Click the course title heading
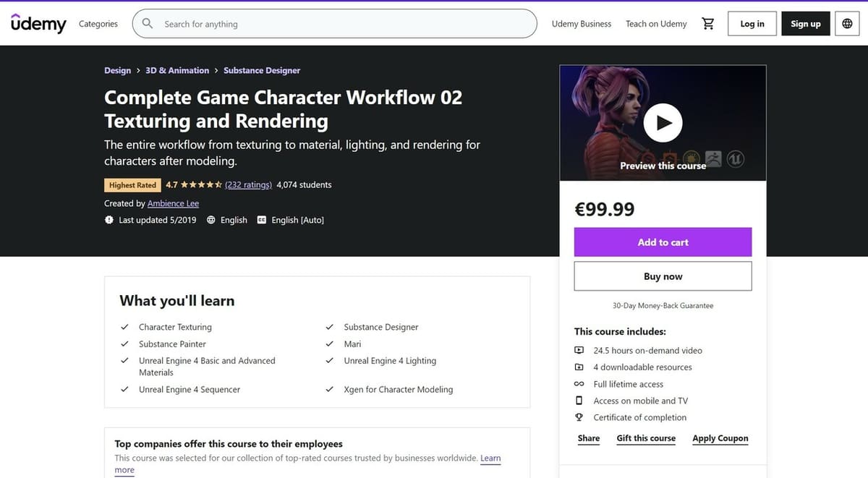This screenshot has height=478, width=868. [283, 108]
